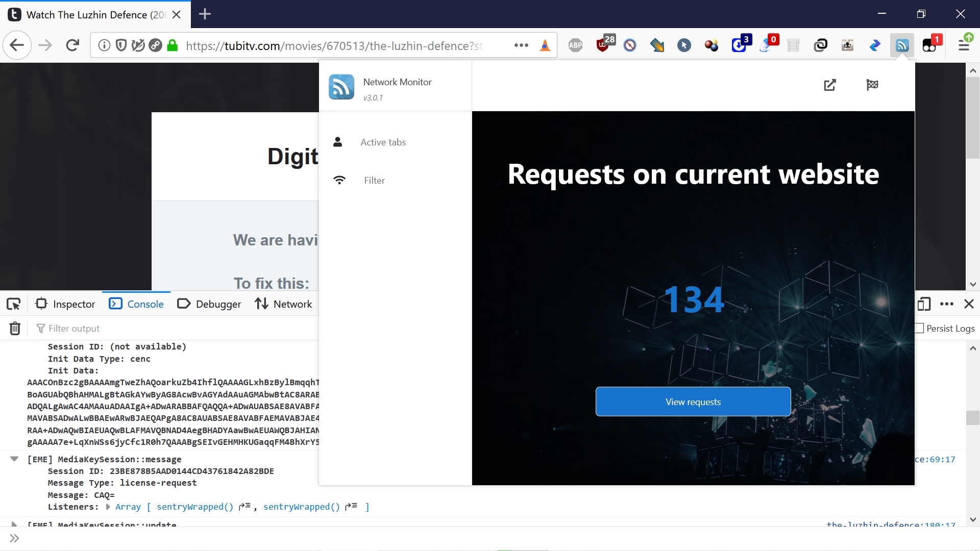Click the checkered flag icon in popup

point(872,85)
